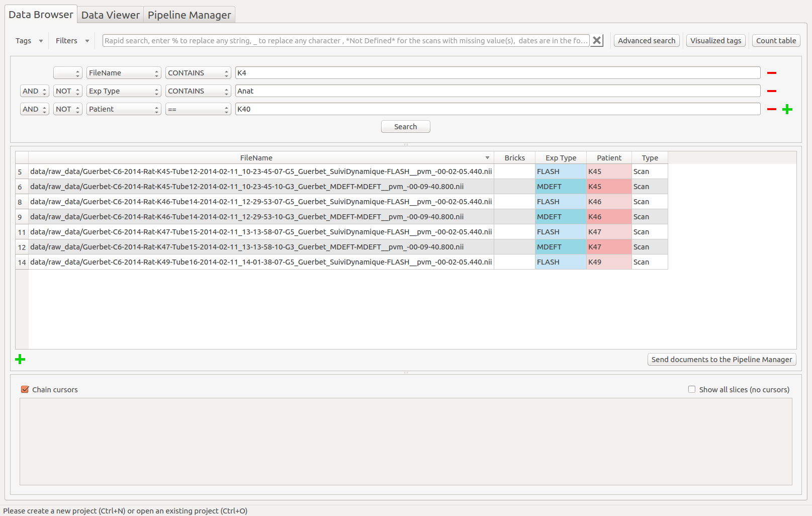Open the Visualized tags dialog
The image size is (812, 516).
click(x=716, y=41)
